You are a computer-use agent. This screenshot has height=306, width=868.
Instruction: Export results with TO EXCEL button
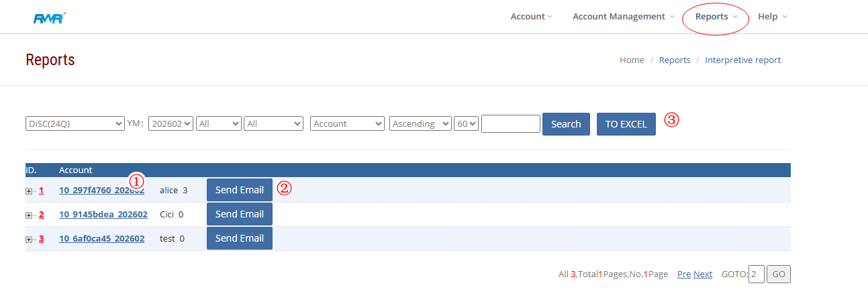[626, 124]
